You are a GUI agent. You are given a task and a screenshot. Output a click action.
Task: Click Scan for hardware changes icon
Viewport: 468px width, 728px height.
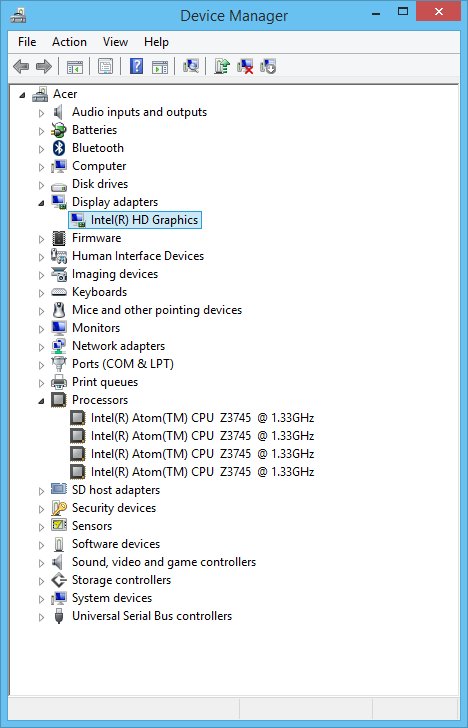pos(191,66)
